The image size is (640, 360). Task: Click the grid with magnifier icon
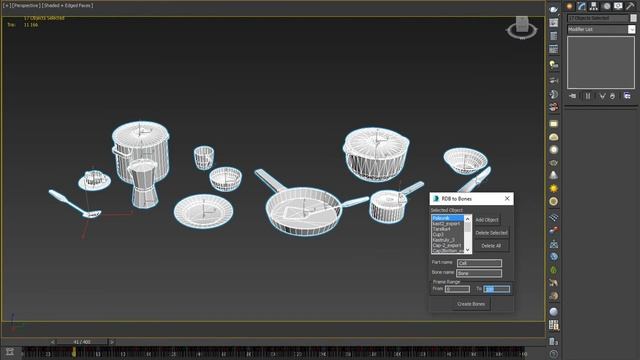coord(553,325)
